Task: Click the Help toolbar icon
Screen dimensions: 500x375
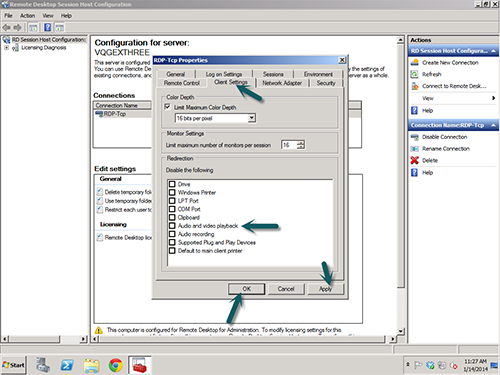Action: coord(48,27)
